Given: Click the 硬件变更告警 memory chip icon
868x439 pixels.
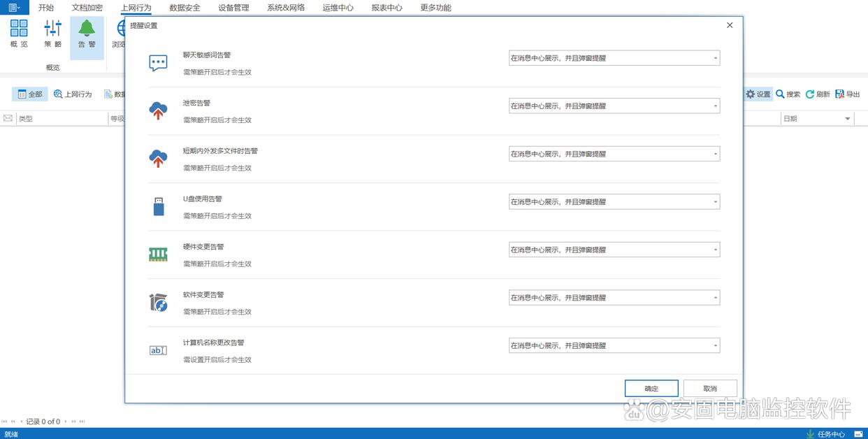Looking at the screenshot, I should coord(159,254).
